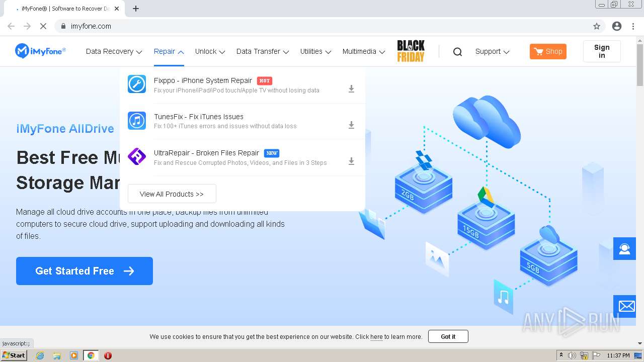Click Get Started Free button

click(x=85, y=271)
